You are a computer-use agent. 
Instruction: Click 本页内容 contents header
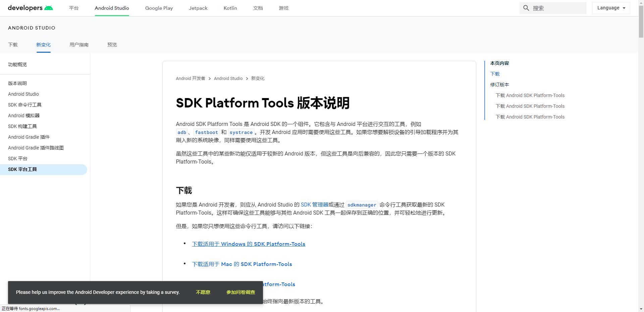[499, 63]
